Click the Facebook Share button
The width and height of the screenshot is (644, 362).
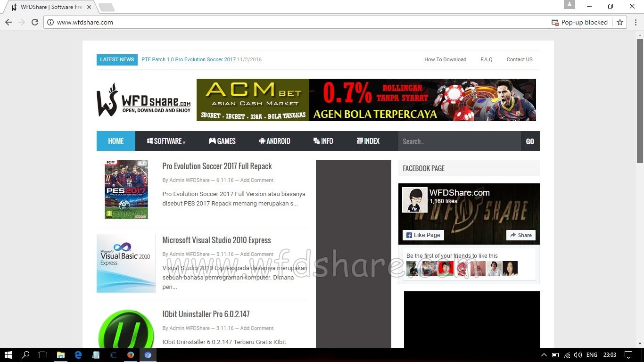[521, 235]
